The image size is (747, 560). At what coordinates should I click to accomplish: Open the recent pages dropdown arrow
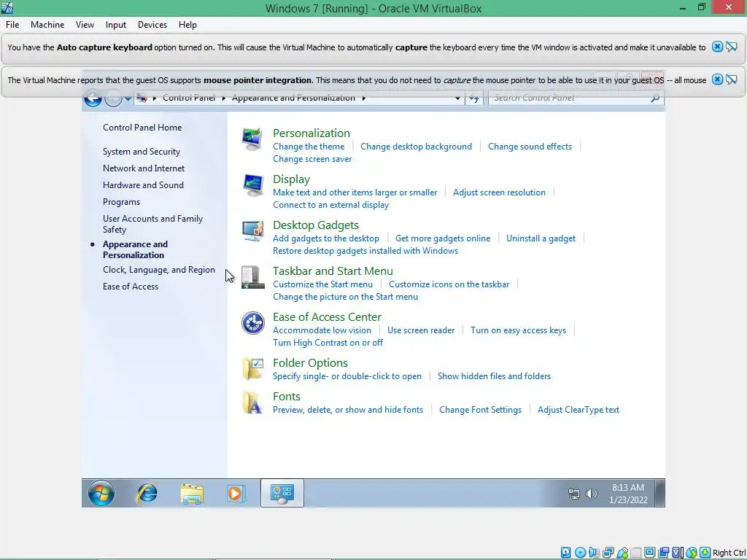pyautogui.click(x=128, y=98)
